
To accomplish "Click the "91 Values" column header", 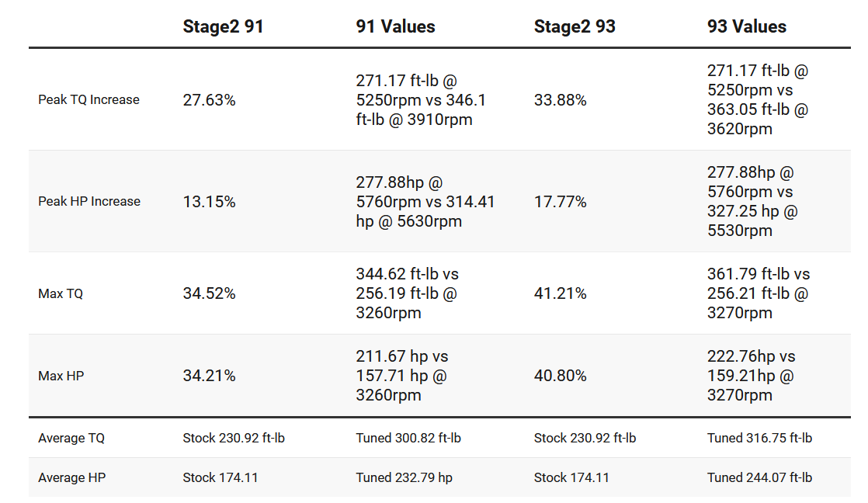I will pyautogui.click(x=395, y=26).
